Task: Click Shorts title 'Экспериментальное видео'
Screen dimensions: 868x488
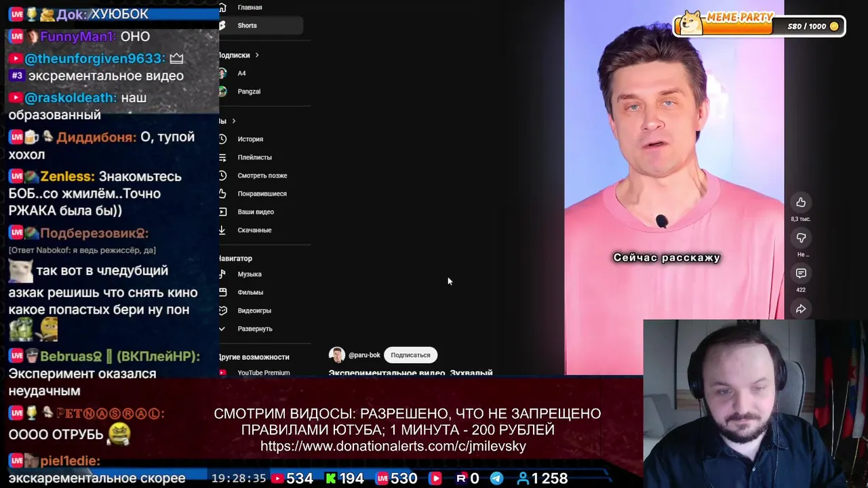Action: 410,373
